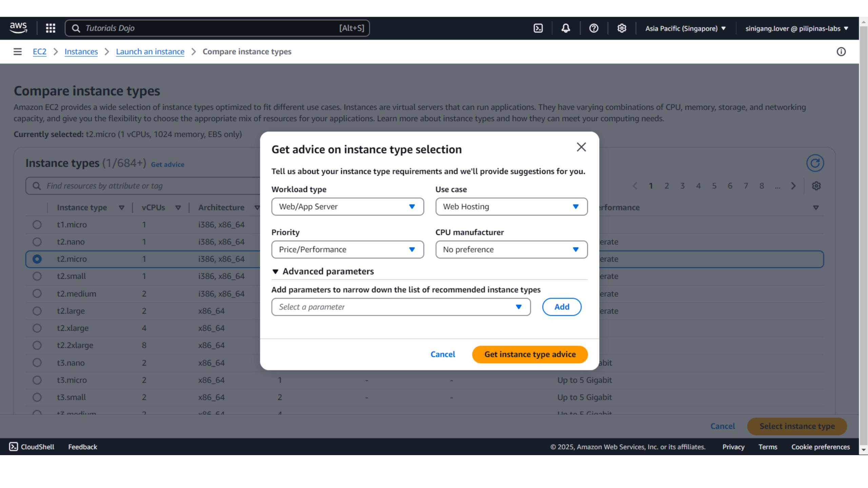The image size is (868, 488).
Task: Open the help question mark icon
Action: point(594,28)
